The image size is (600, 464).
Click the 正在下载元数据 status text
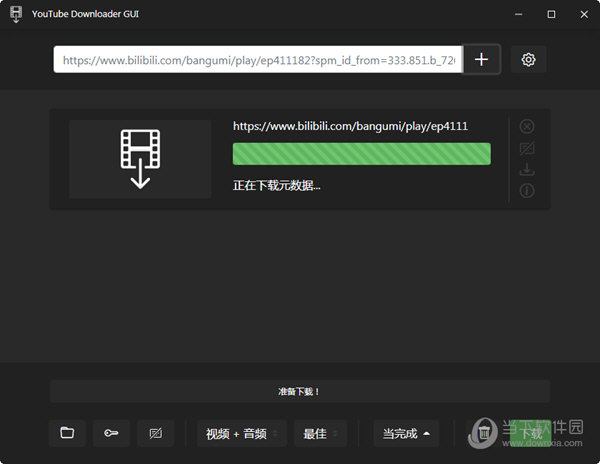coord(277,186)
